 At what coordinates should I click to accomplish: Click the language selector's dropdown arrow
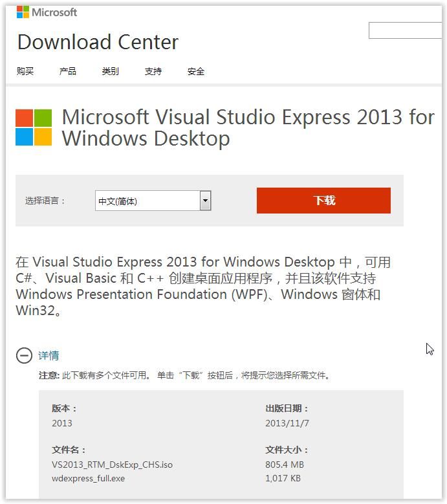tap(205, 201)
